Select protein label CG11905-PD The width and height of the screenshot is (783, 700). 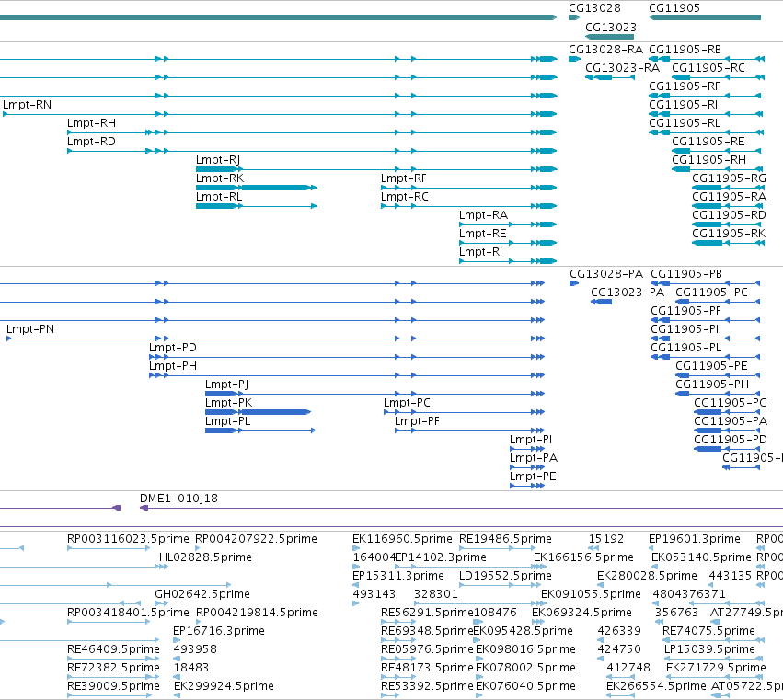731,440
